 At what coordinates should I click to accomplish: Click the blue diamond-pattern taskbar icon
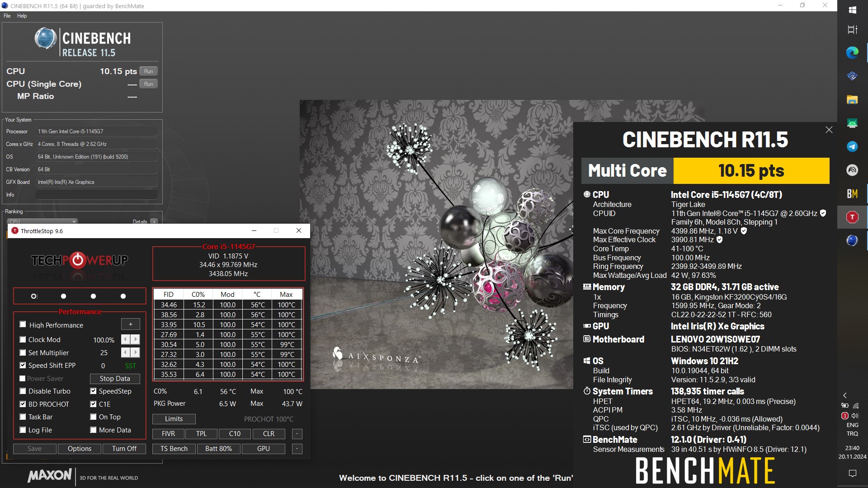click(852, 76)
